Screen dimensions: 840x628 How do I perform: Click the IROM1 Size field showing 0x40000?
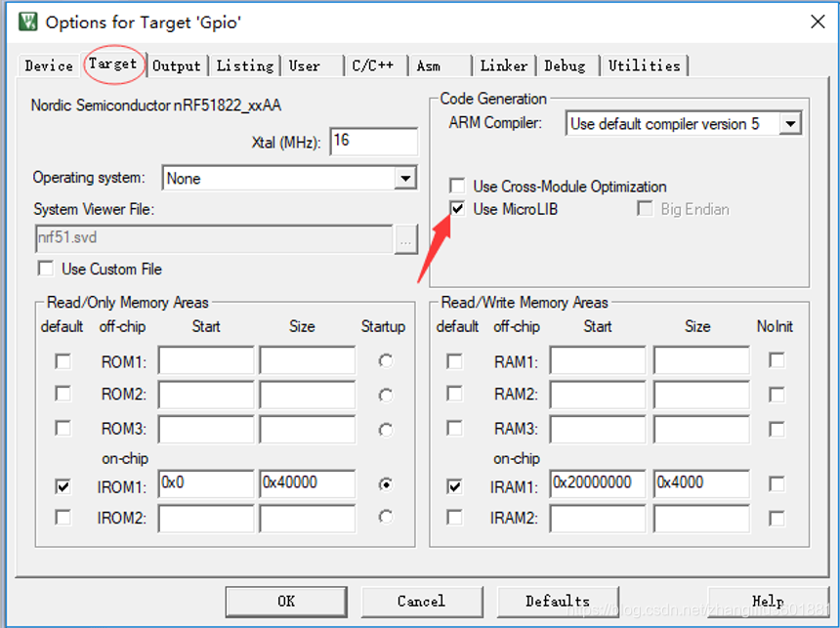pos(307,483)
